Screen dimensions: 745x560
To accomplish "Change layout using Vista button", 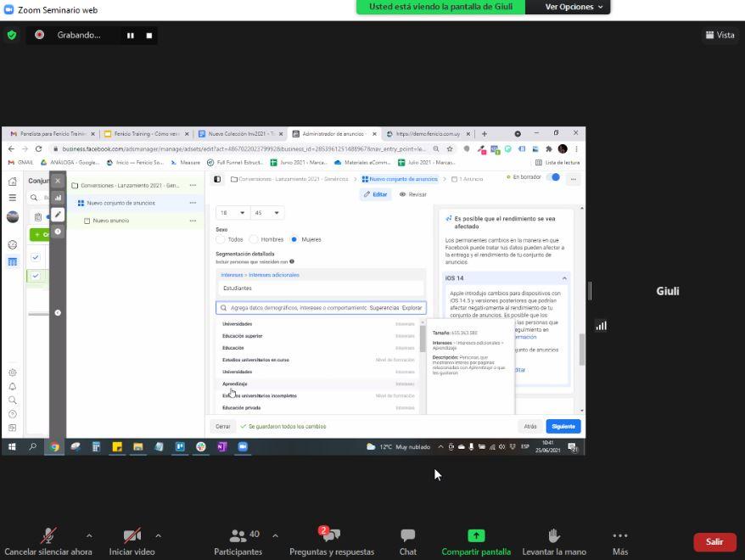I will 720,35.
